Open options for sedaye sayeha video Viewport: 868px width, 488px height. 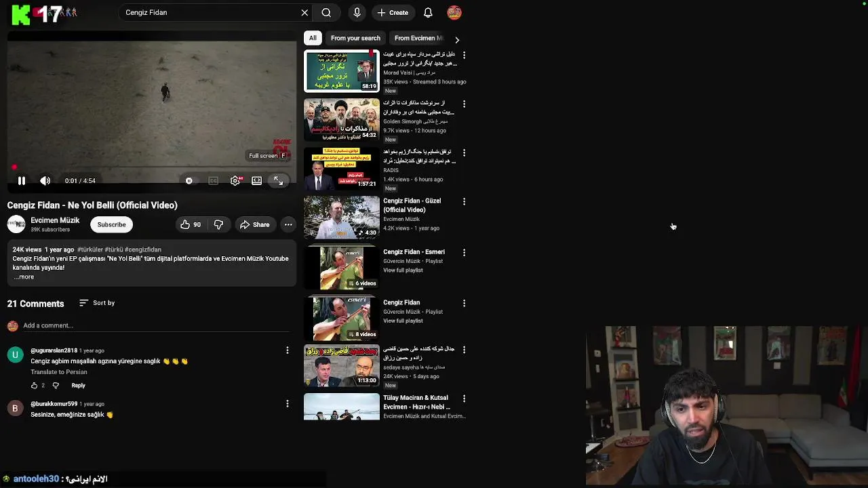464,350
